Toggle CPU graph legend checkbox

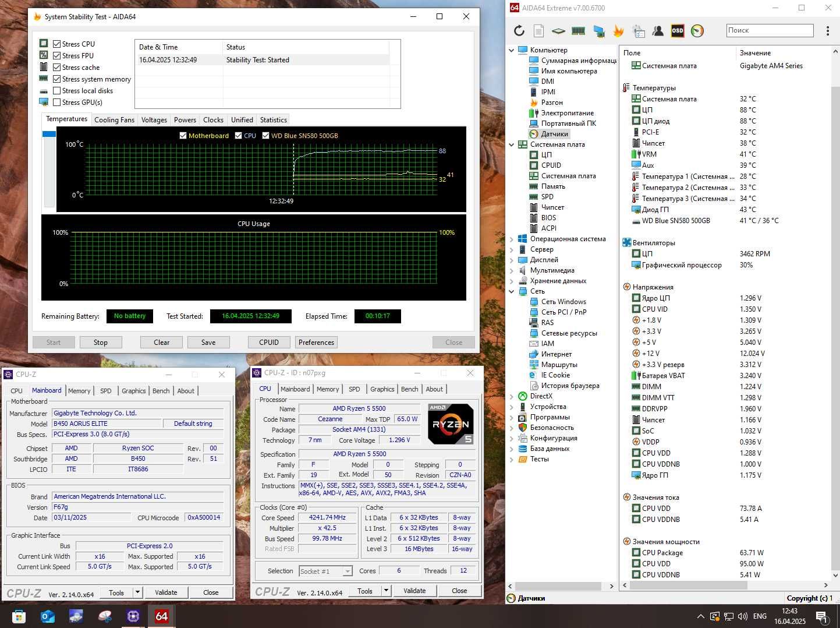238,136
